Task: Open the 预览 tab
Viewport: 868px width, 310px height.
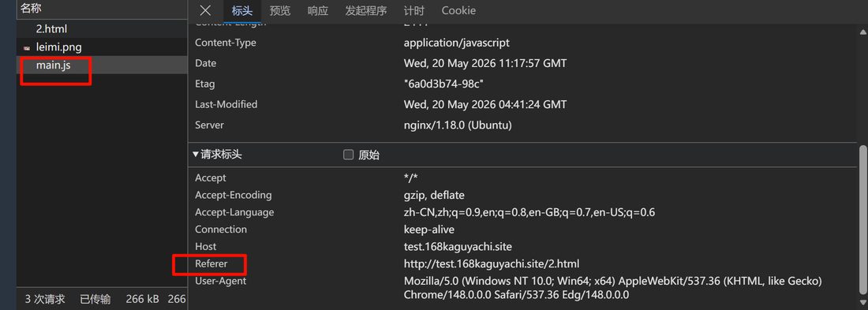Action: click(279, 10)
